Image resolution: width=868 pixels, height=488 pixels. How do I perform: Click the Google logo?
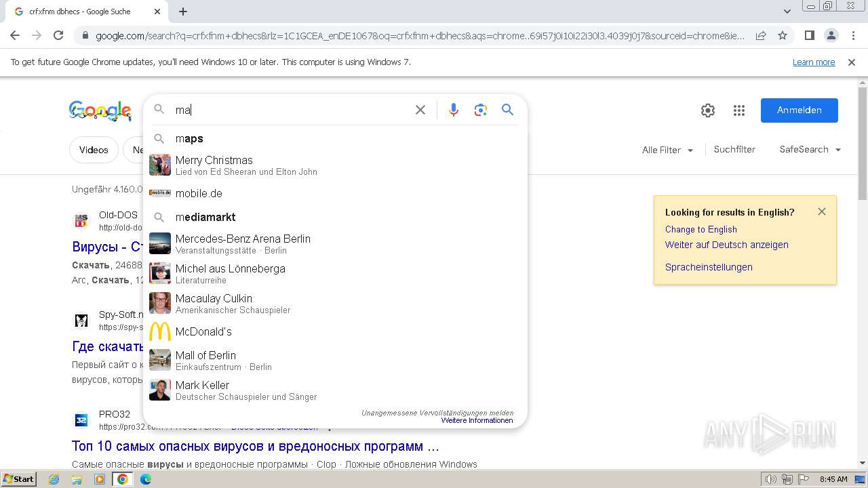(100, 110)
